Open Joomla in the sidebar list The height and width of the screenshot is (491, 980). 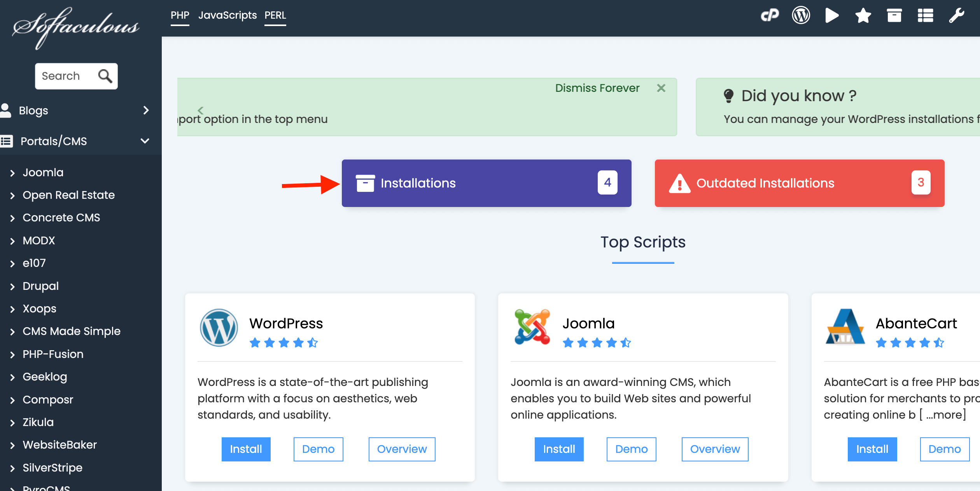tap(43, 172)
